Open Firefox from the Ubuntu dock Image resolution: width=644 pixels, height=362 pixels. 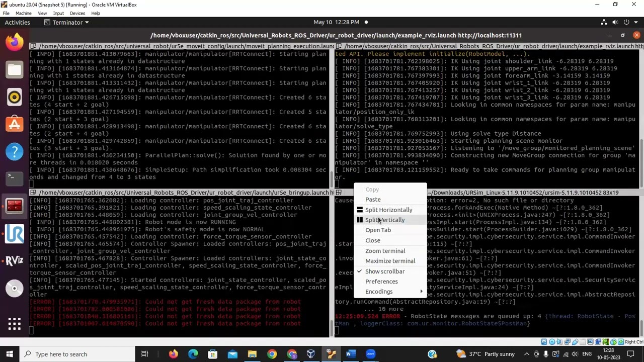(x=14, y=42)
